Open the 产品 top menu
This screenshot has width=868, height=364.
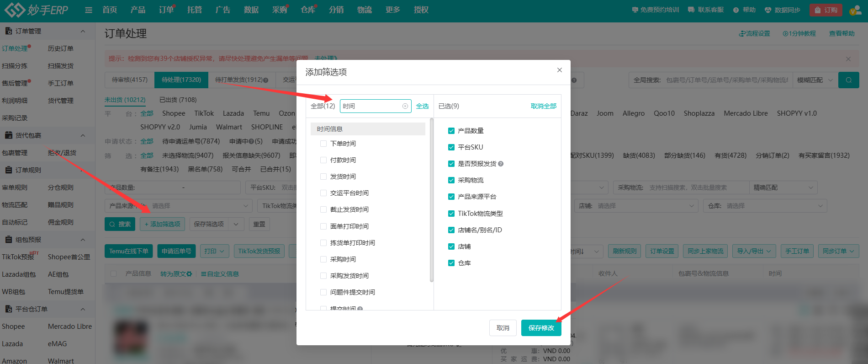coord(138,10)
